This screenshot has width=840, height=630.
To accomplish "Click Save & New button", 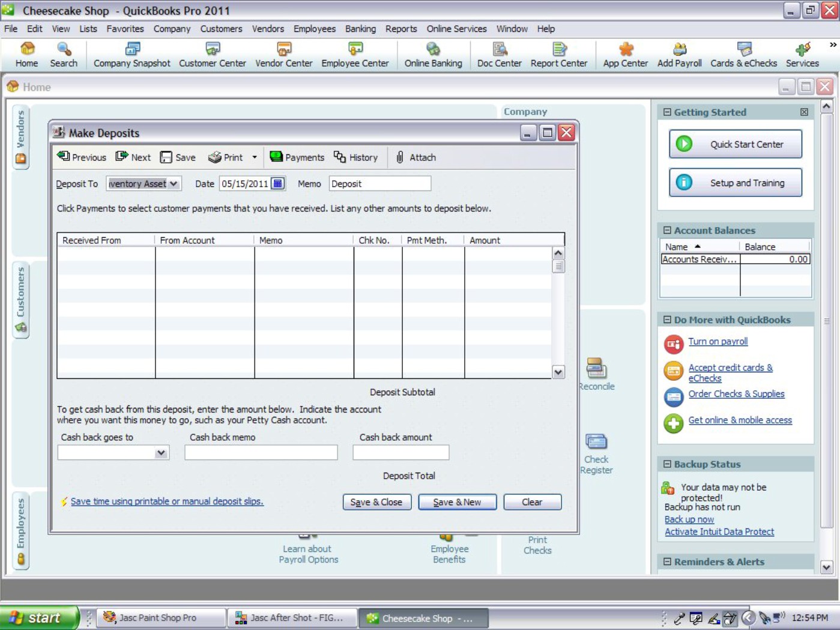I will (x=457, y=502).
